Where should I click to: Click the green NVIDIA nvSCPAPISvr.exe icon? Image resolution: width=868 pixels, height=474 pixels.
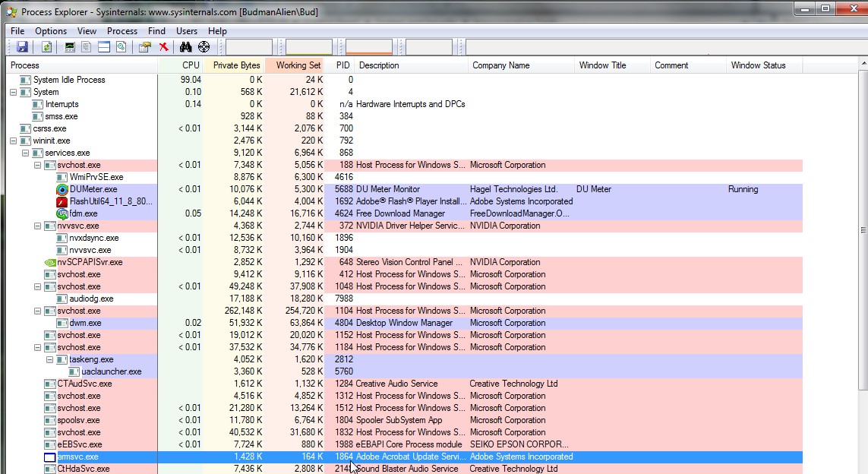pos(50,263)
